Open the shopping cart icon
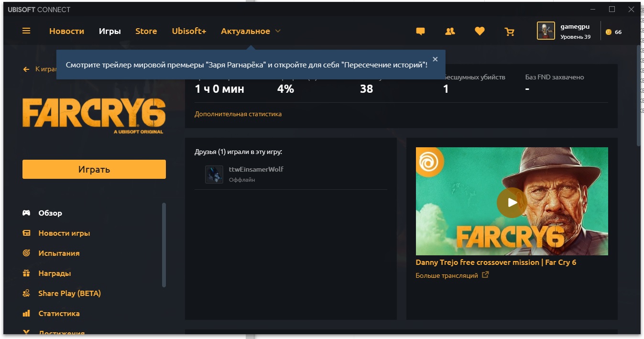This screenshot has height=339, width=644. (x=510, y=32)
